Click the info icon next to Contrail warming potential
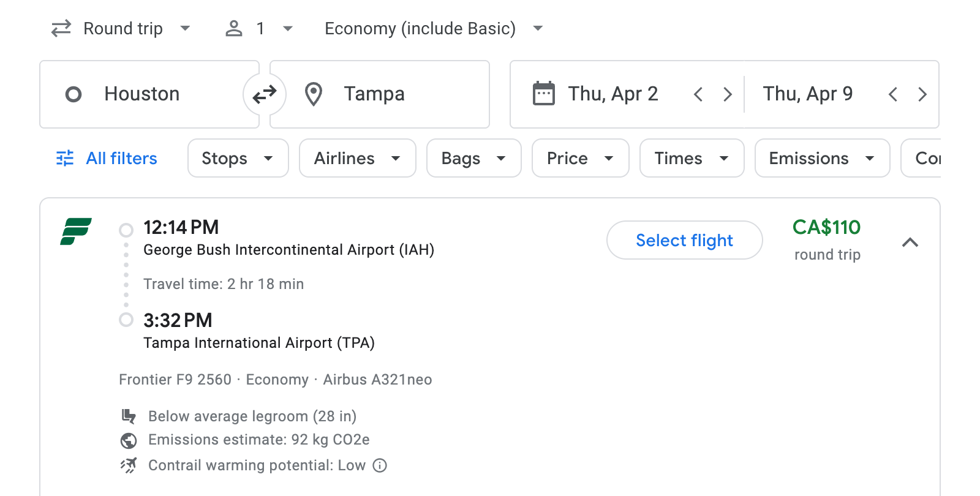Image resolution: width=980 pixels, height=496 pixels. tap(380, 465)
